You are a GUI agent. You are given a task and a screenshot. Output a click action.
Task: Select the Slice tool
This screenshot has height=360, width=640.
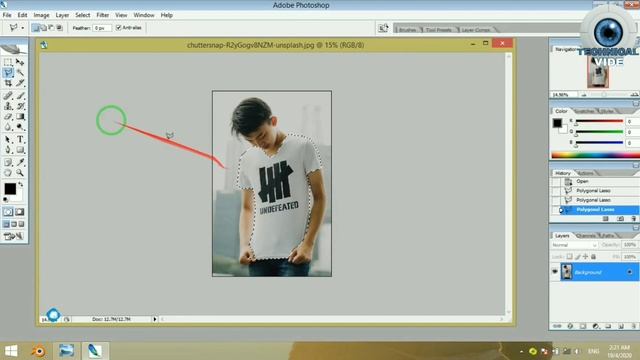(20, 83)
